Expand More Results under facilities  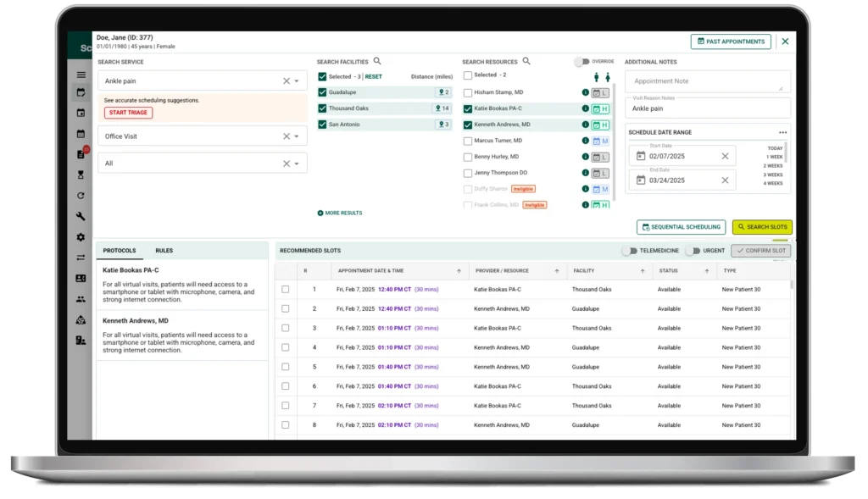tap(340, 213)
